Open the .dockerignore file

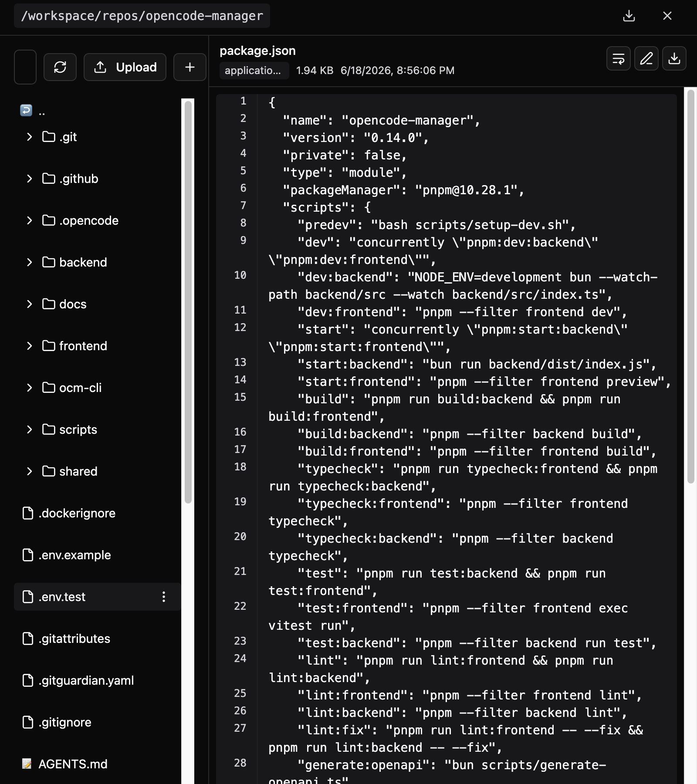point(98,513)
